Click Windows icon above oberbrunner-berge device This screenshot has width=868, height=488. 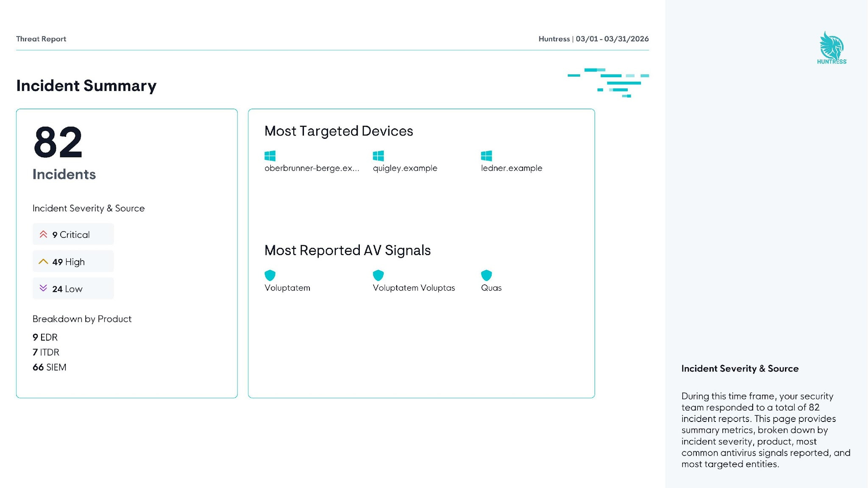270,156
